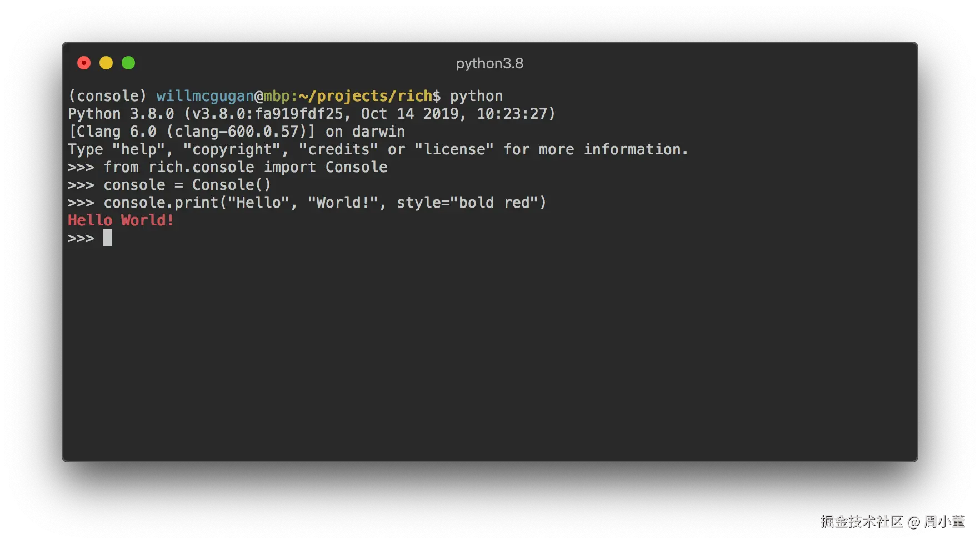
Task: Click the red Hello World! output text
Action: pos(121,220)
